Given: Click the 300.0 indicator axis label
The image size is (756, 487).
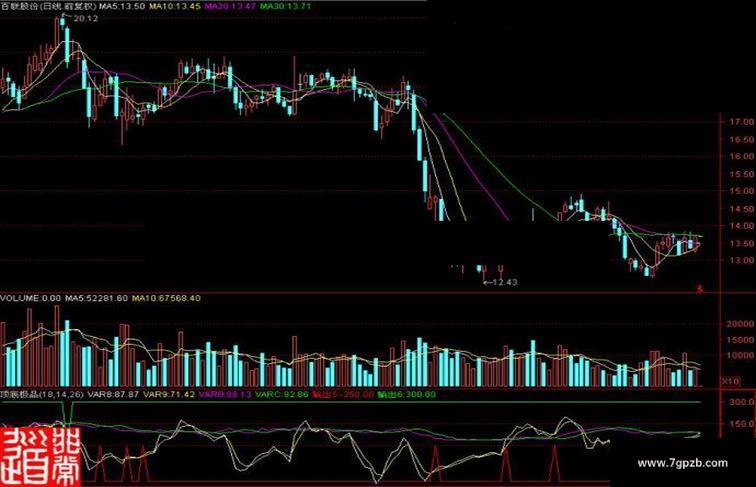Looking at the screenshot, I should 743,402.
